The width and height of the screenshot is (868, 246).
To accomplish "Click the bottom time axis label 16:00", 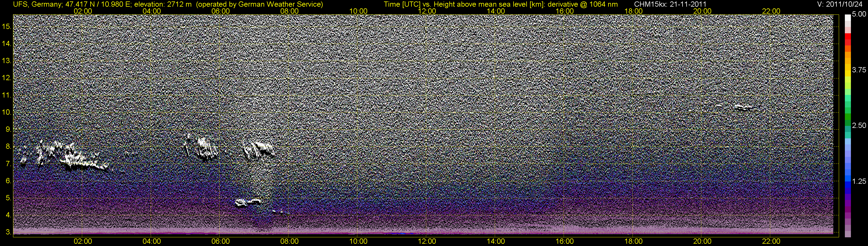I will [565, 241].
